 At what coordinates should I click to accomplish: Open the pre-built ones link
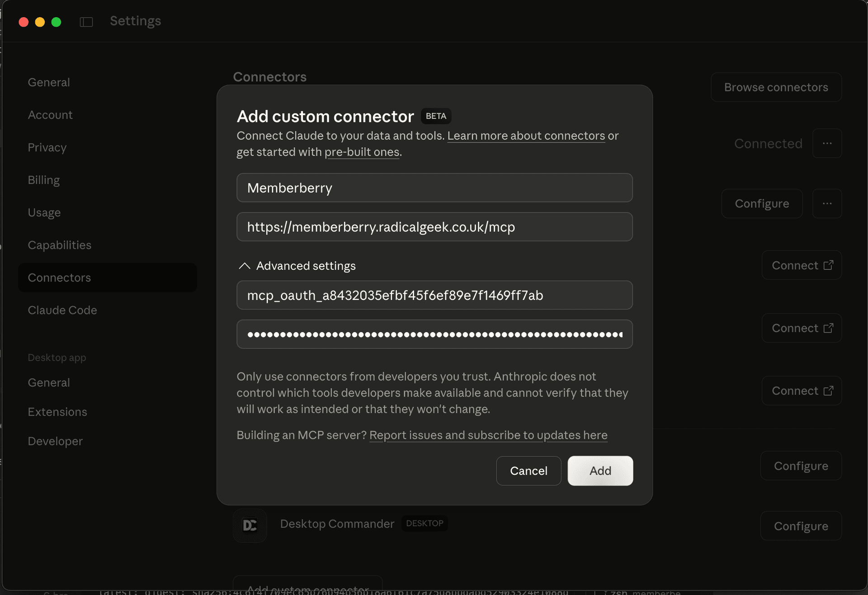362,152
